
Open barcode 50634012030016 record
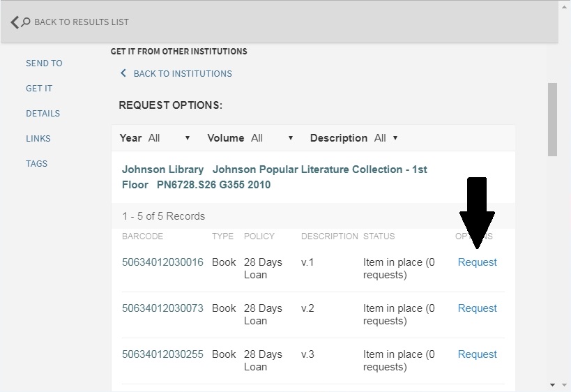pos(162,262)
